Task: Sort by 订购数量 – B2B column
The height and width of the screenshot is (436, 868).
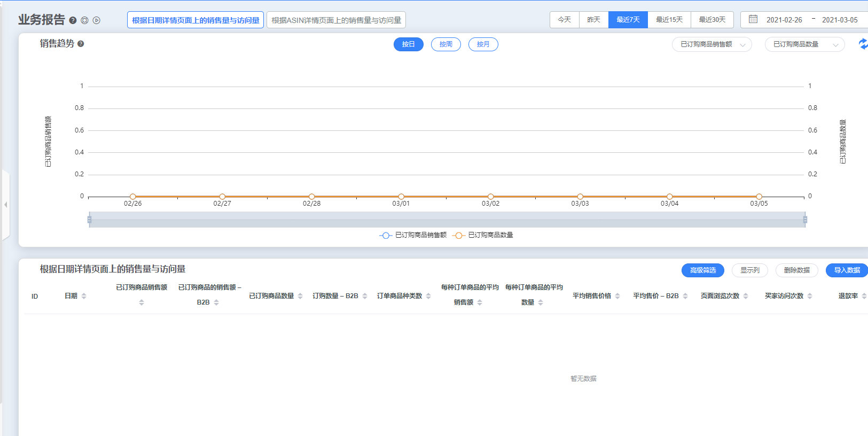Action: click(x=365, y=296)
